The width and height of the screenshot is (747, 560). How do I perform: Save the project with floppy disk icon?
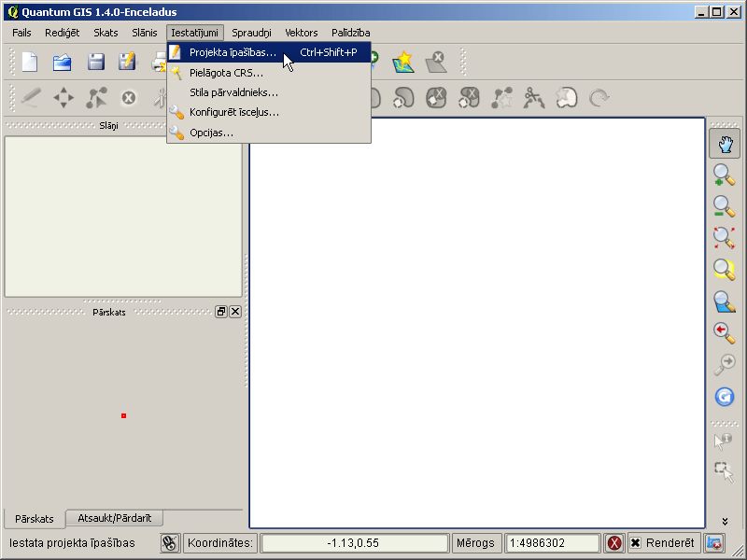point(96,63)
